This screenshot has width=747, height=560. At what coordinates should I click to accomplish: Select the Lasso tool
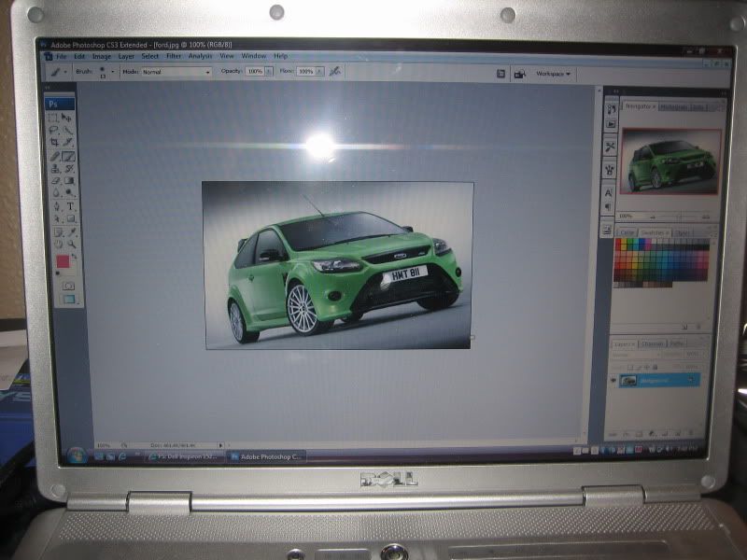click(x=53, y=130)
